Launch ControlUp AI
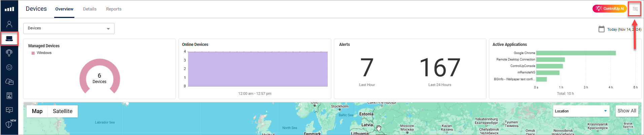Image resolution: width=644 pixels, height=135 pixels. point(610,8)
